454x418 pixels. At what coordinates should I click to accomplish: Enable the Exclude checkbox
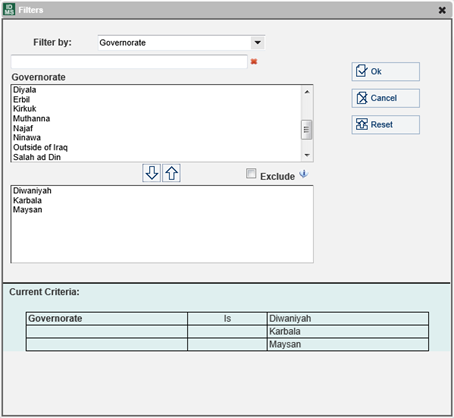coord(251,173)
